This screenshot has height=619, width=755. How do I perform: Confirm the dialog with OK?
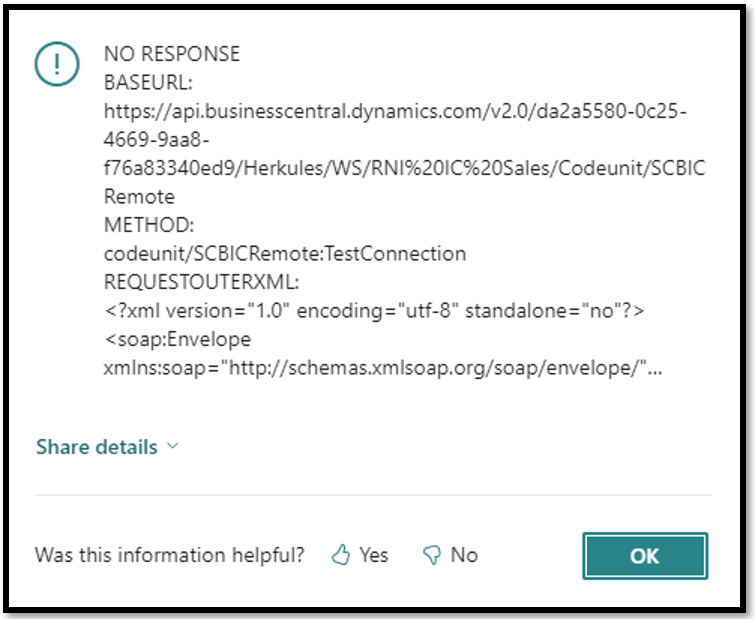pos(645,556)
